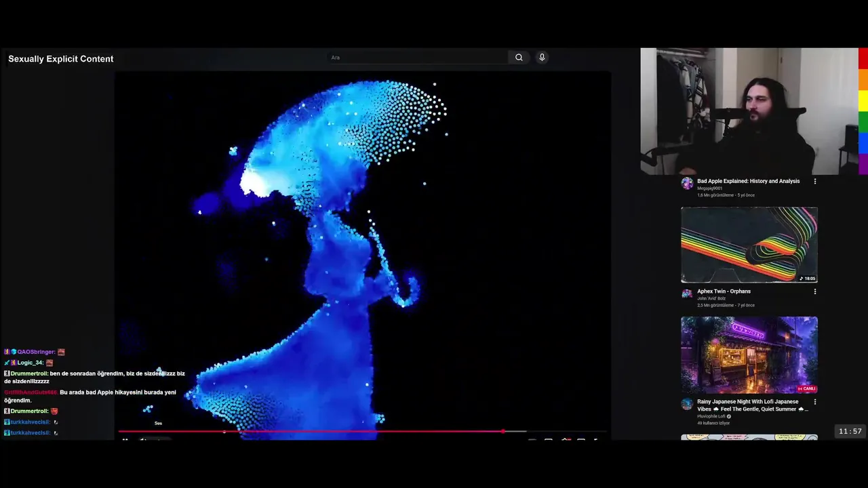Viewport: 868px width, 488px height.
Task: Open options menu for Aphex Twin - Orphans
Action: pyautogui.click(x=815, y=291)
